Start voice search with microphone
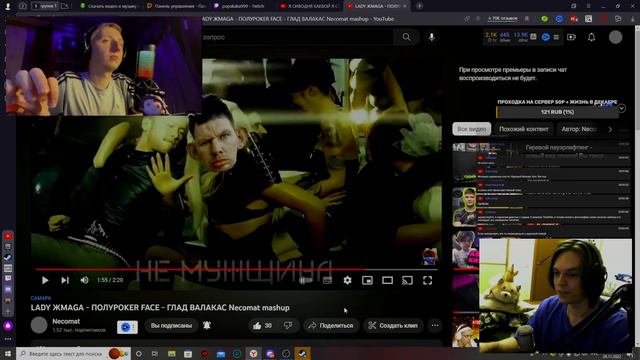The width and height of the screenshot is (640, 360). pyautogui.click(x=431, y=37)
